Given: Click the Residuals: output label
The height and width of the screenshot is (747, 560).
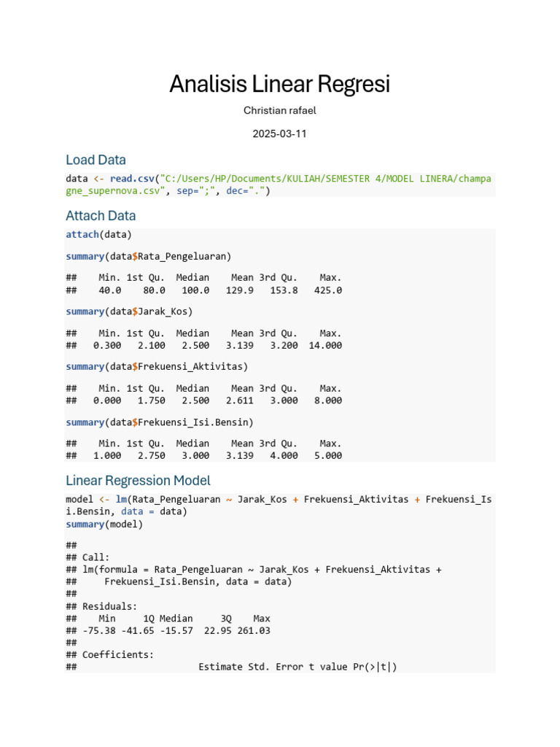Looking at the screenshot, I should click(x=109, y=606).
